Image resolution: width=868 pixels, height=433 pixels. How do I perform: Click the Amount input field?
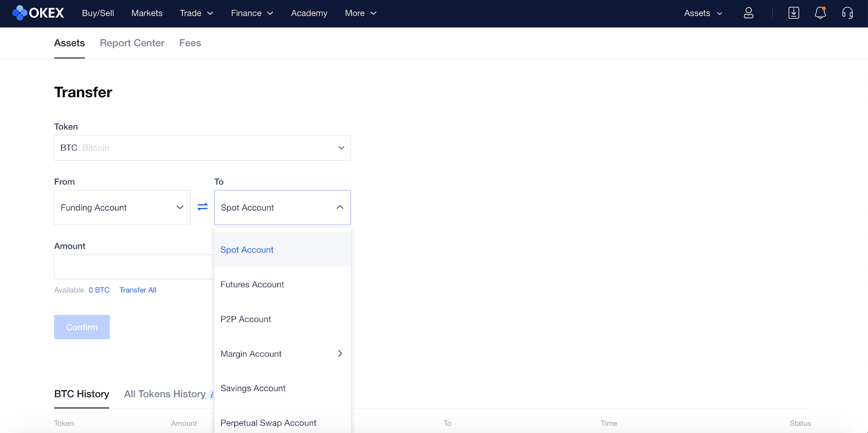click(133, 267)
